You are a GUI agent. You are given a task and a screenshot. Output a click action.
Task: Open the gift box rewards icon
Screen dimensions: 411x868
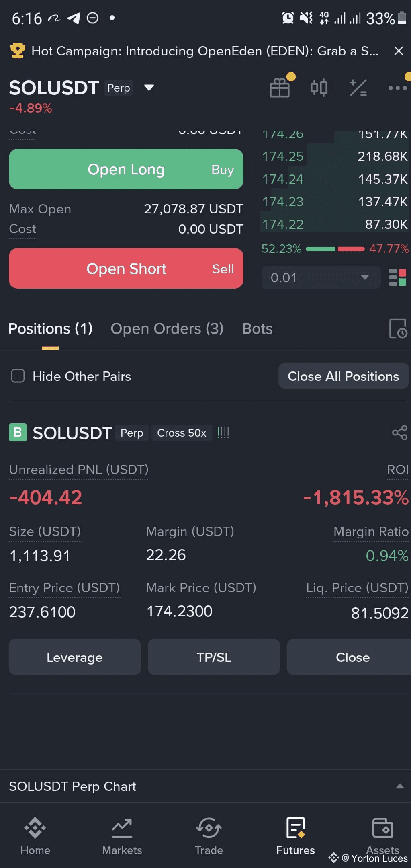click(x=280, y=87)
